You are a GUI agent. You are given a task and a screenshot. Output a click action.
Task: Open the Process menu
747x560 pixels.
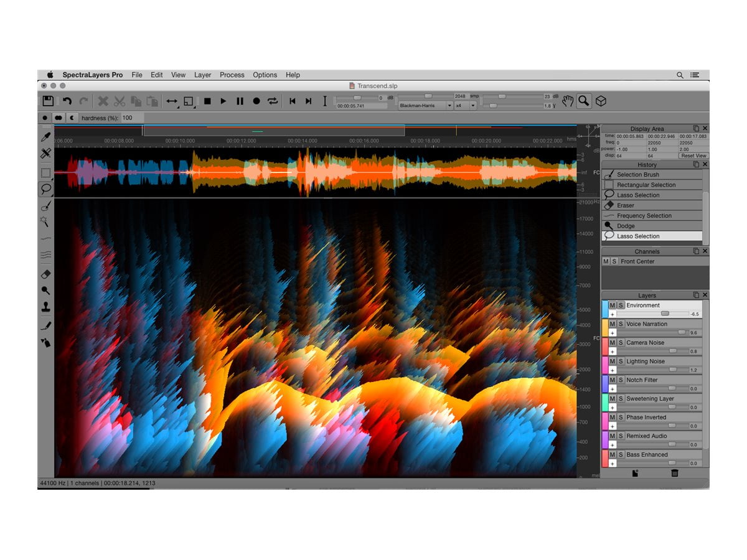(232, 75)
